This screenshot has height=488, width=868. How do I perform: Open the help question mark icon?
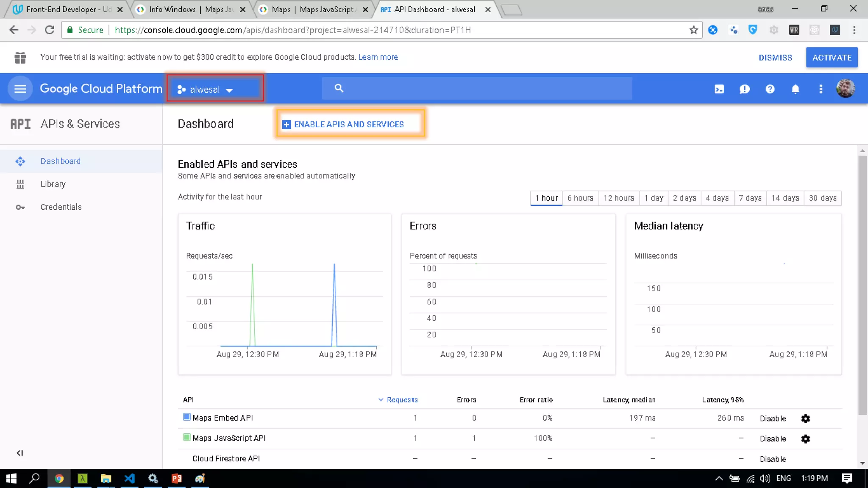pyautogui.click(x=770, y=89)
